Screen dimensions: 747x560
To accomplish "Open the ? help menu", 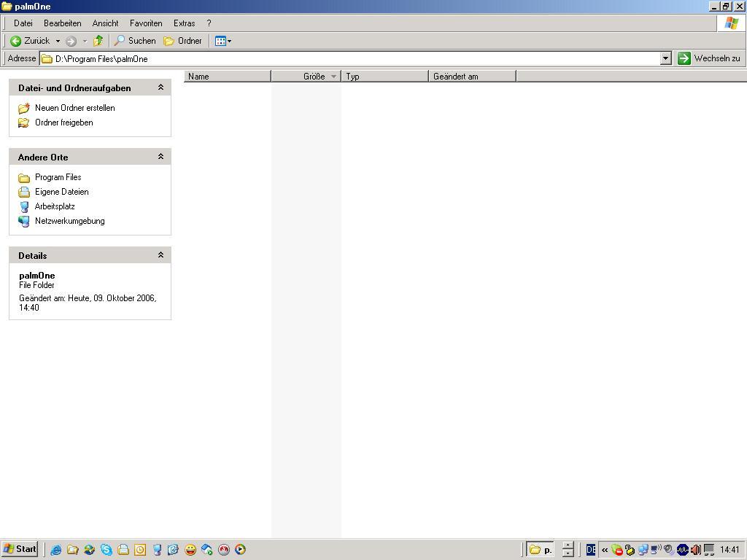I will coord(209,23).
